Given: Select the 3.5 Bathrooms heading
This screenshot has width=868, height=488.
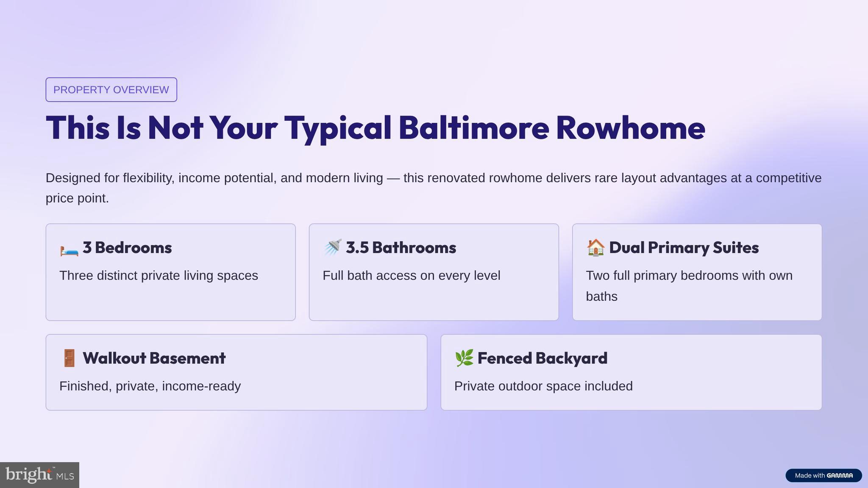Looking at the screenshot, I should pos(401,248).
